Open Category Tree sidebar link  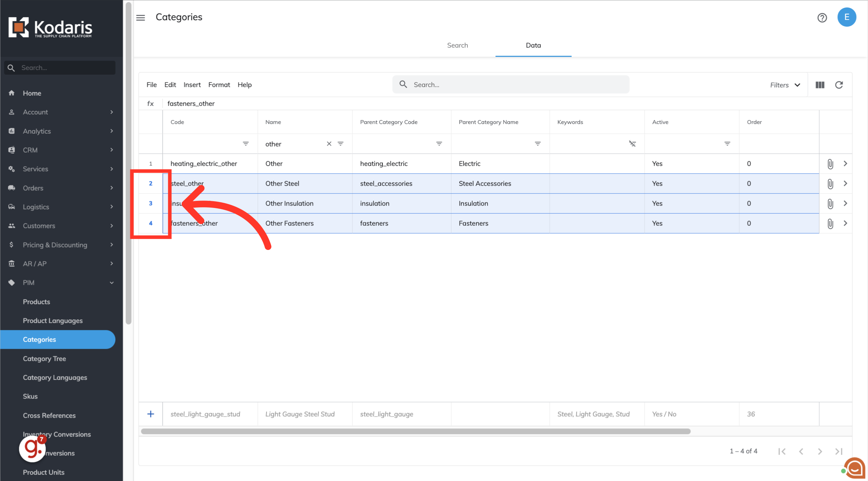tap(44, 358)
